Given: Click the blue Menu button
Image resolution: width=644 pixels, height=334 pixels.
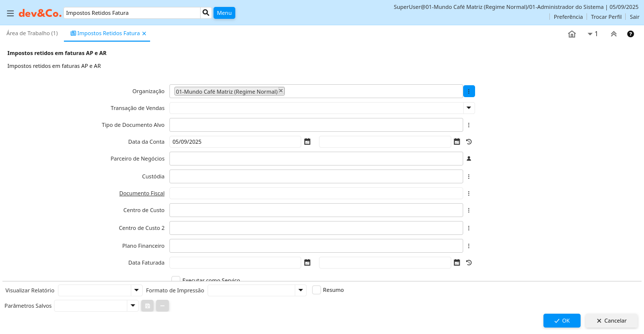Looking at the screenshot, I should (x=224, y=13).
